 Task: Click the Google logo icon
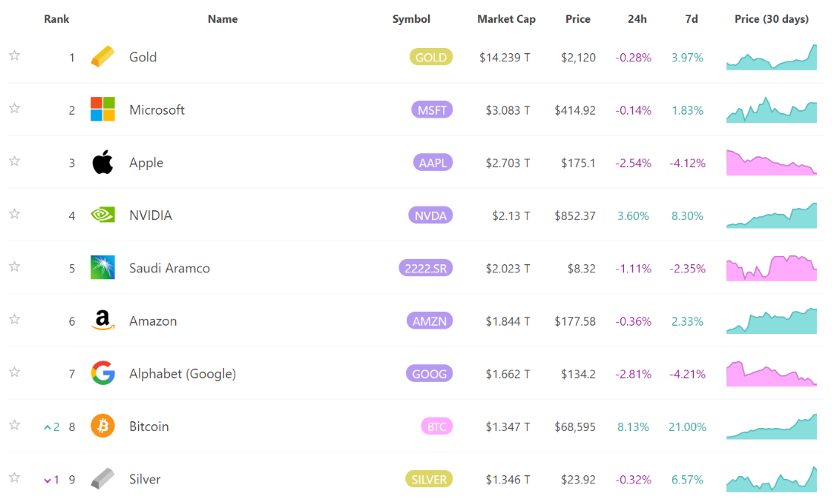tap(102, 373)
